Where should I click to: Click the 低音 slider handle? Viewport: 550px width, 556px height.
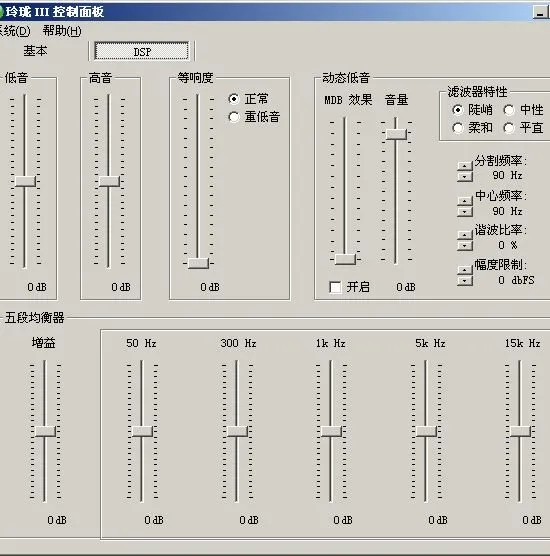coord(25,181)
